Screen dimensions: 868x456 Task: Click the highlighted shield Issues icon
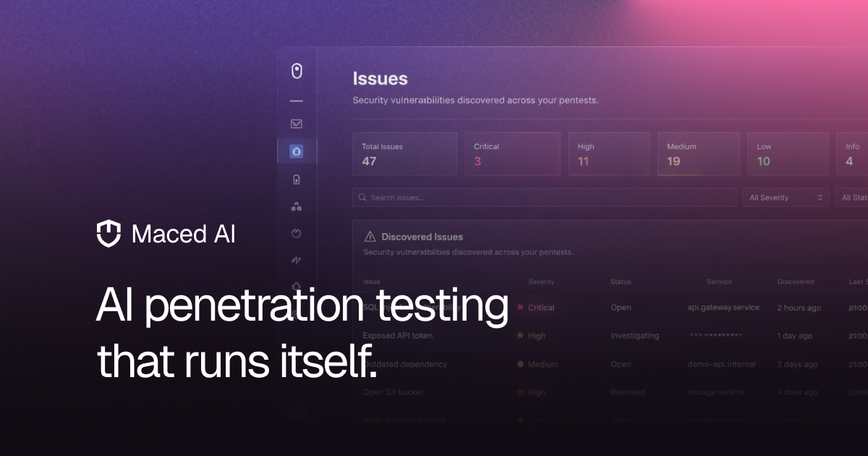(297, 151)
